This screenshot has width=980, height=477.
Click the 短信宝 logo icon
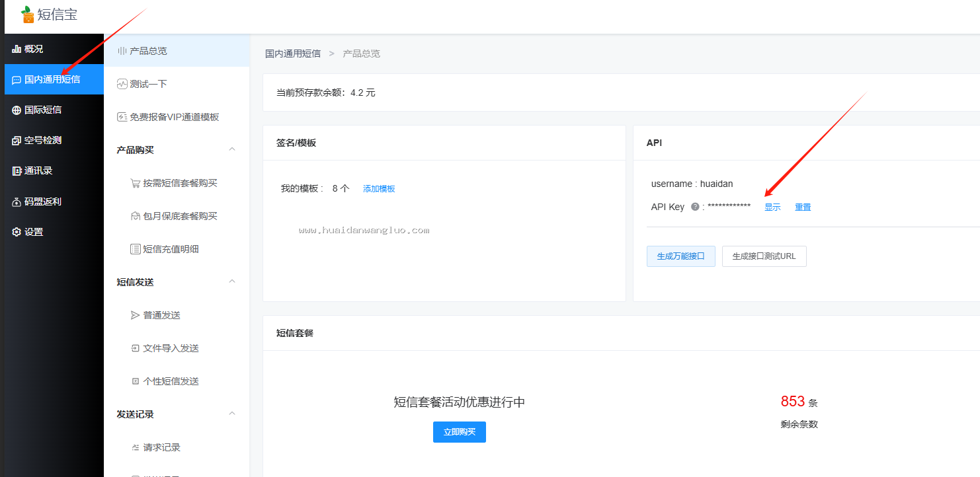pos(27,15)
